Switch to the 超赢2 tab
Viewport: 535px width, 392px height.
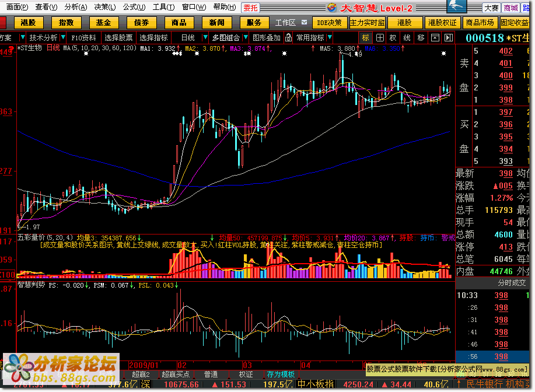click(x=141, y=374)
